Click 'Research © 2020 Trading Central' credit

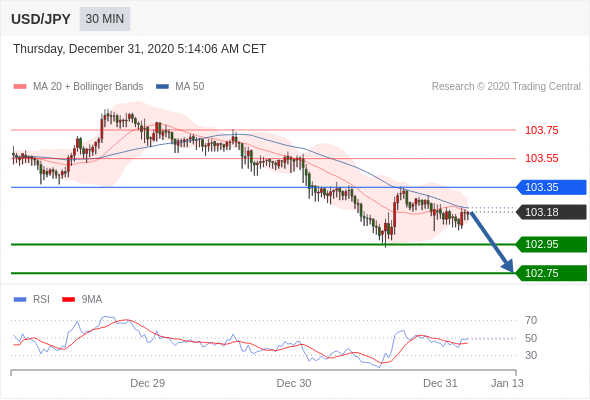(506, 87)
